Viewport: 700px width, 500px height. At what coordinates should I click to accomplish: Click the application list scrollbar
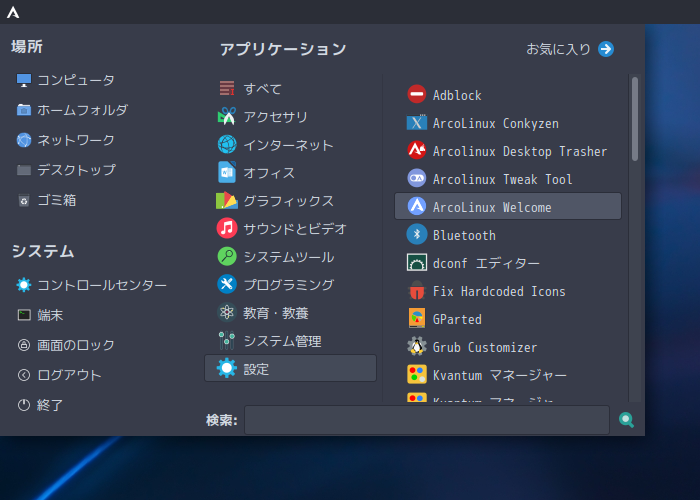pos(635,119)
